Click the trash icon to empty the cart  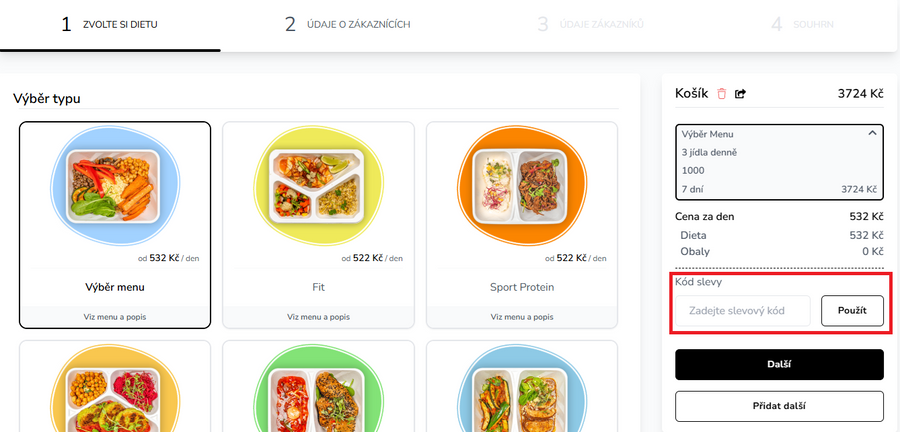(x=722, y=94)
